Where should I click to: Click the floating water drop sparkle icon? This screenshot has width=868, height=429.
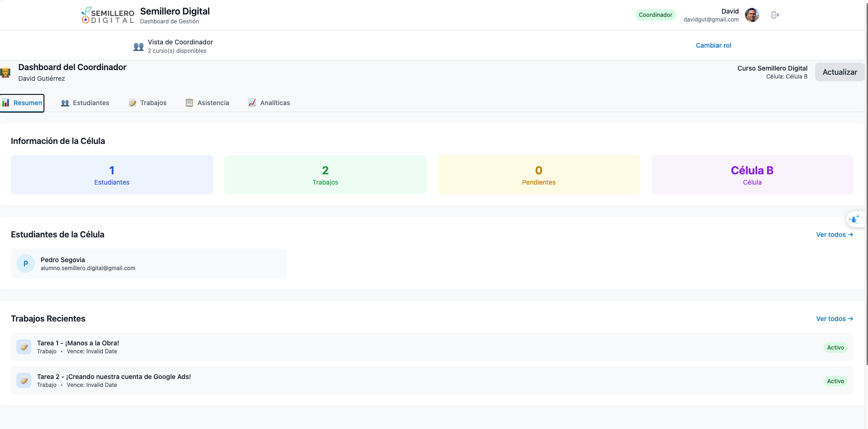click(x=854, y=219)
